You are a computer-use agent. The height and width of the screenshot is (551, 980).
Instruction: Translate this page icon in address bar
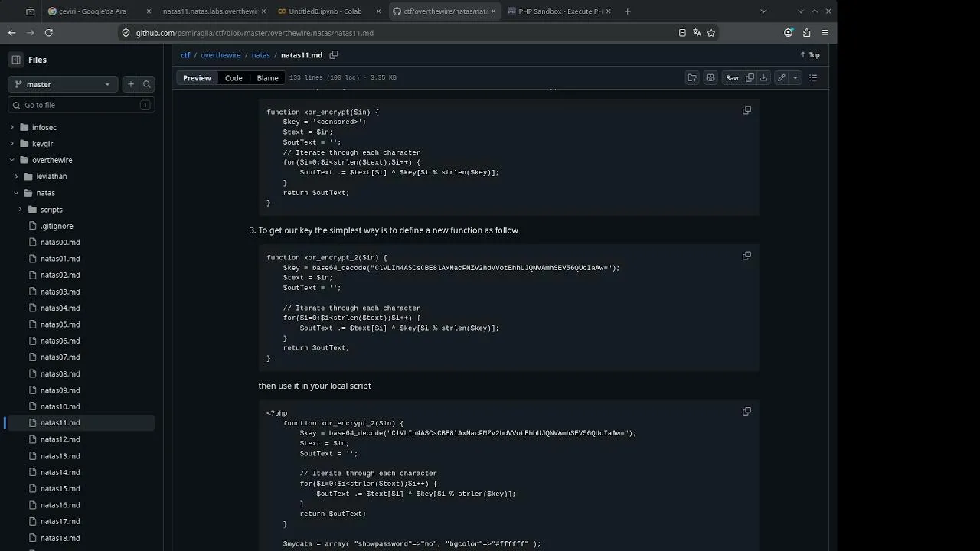pos(697,33)
